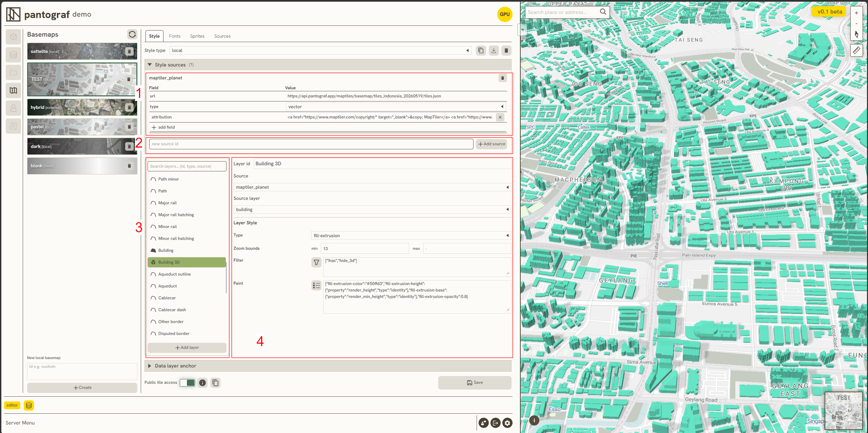
Task: Focus the min zoom bound field
Action: tap(365, 248)
